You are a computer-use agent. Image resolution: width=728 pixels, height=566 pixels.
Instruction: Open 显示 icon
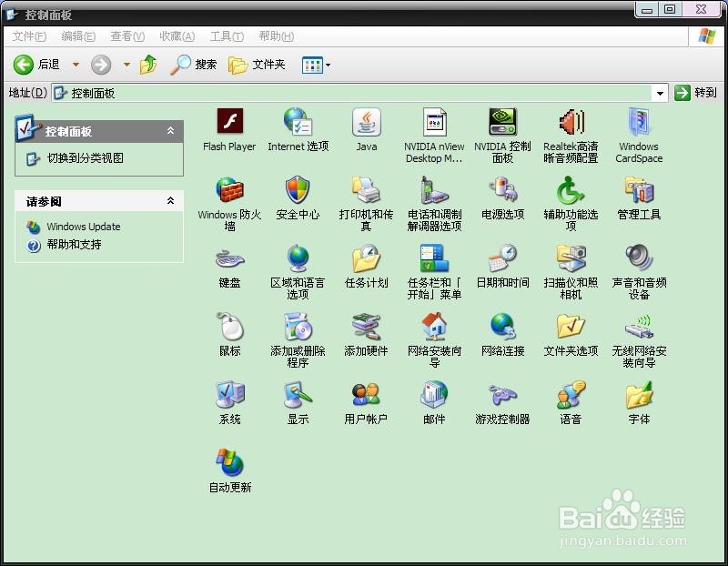coord(298,395)
